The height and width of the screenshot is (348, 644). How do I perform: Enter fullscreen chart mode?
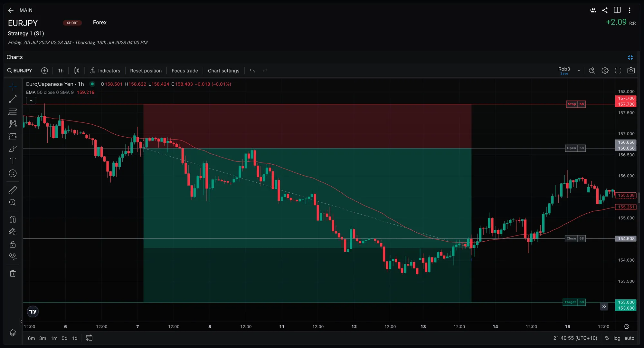click(618, 70)
